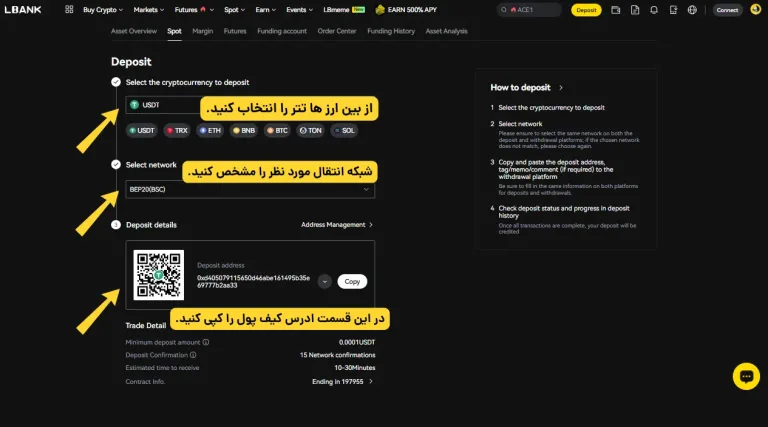This screenshot has height=427, width=768.
Task: Click the LBANK logo
Action: click(x=23, y=9)
